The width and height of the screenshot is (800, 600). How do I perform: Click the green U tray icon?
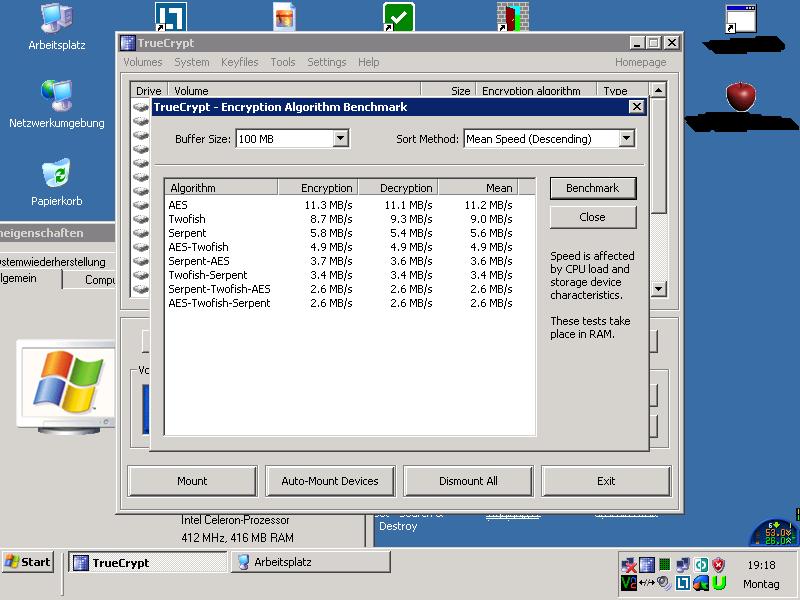(x=719, y=583)
